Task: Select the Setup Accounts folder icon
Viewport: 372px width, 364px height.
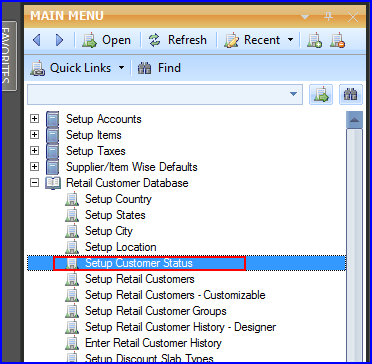Action: 53,119
